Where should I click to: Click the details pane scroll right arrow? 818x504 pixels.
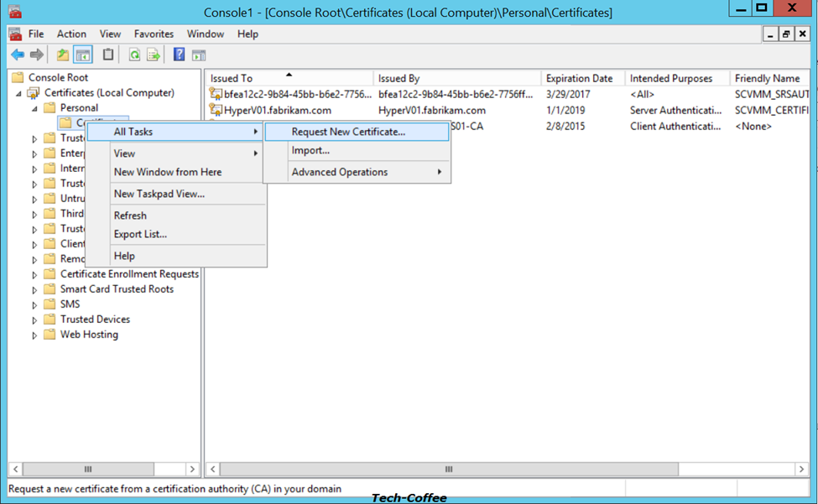[801, 469]
